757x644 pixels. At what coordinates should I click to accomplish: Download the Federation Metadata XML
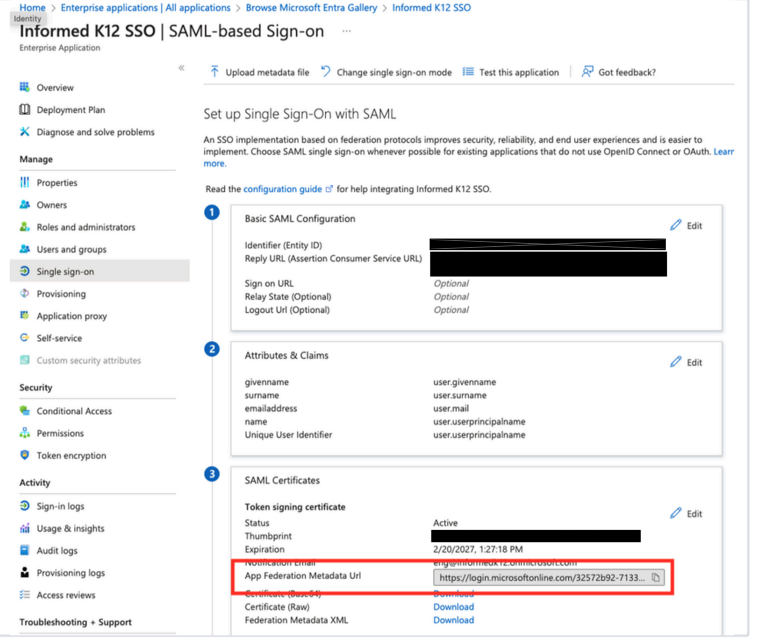coord(453,620)
